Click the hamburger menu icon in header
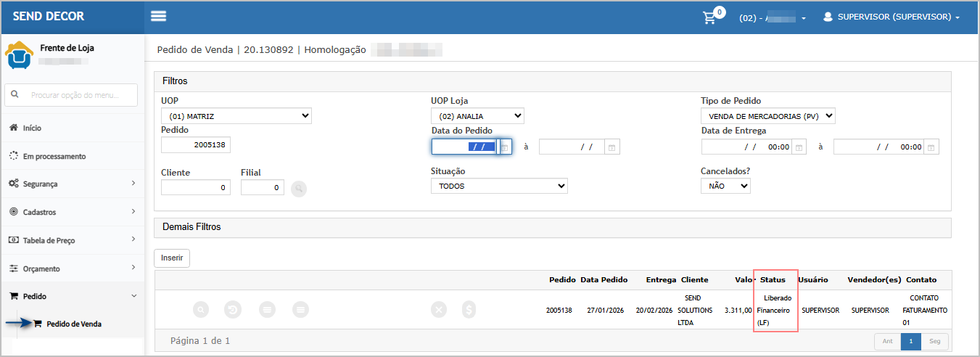 click(158, 16)
